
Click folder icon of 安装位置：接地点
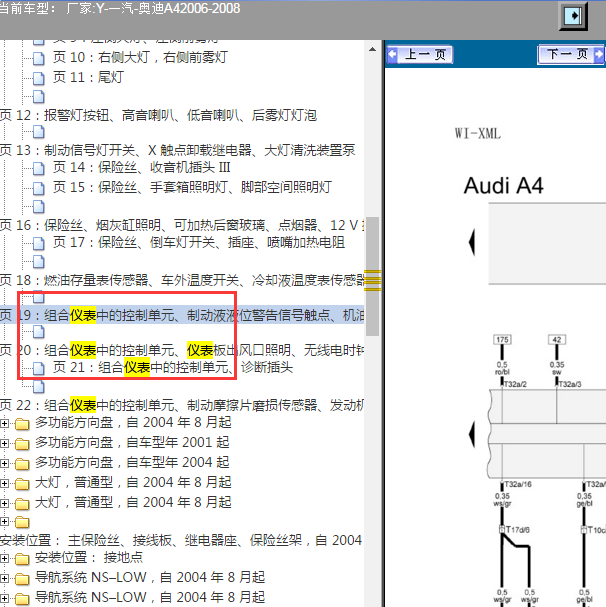coord(22,559)
